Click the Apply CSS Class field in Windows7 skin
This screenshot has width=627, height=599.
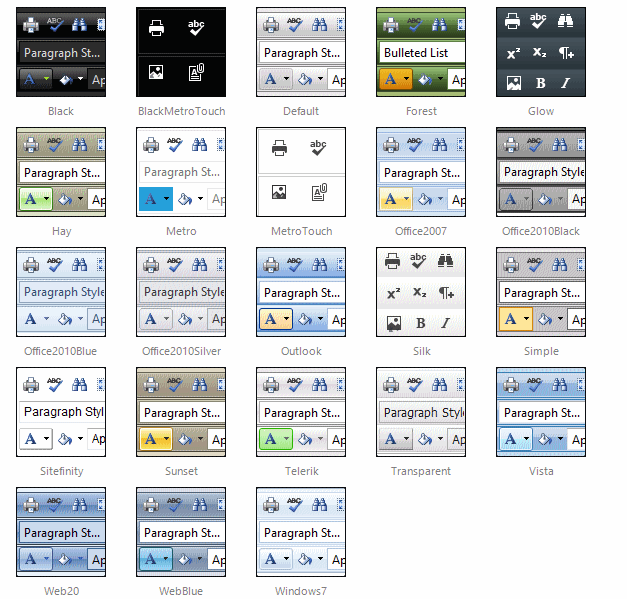[x=337, y=559]
